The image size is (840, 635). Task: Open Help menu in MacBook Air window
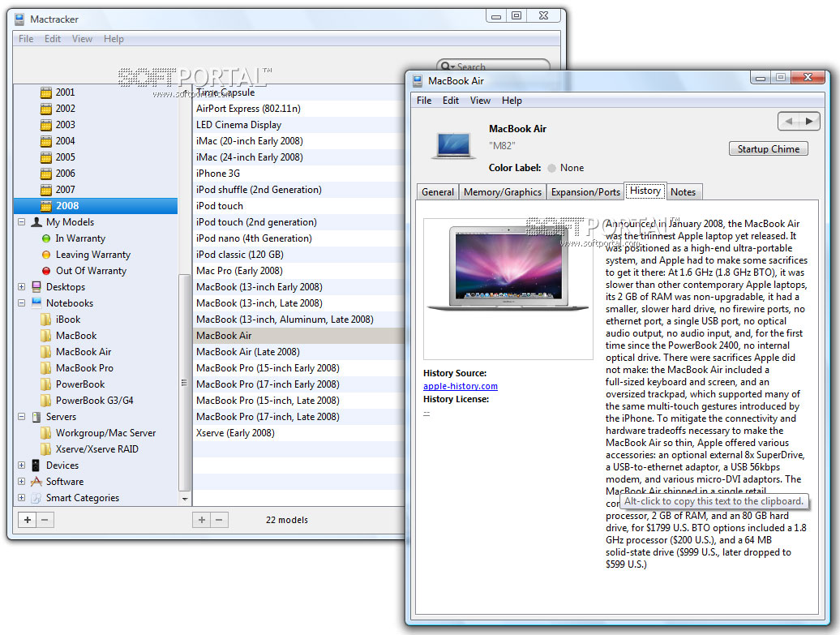click(512, 101)
